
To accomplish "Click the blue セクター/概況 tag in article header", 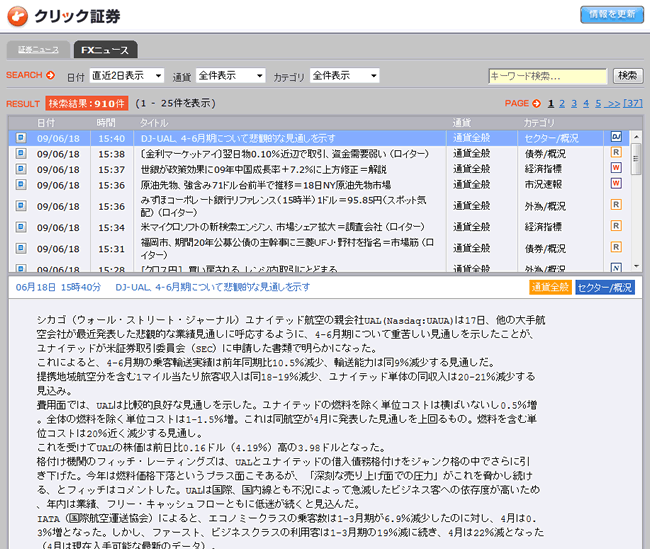I will [x=605, y=287].
